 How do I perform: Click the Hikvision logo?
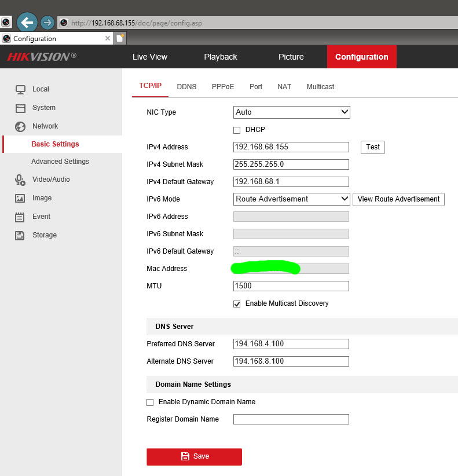click(x=42, y=57)
